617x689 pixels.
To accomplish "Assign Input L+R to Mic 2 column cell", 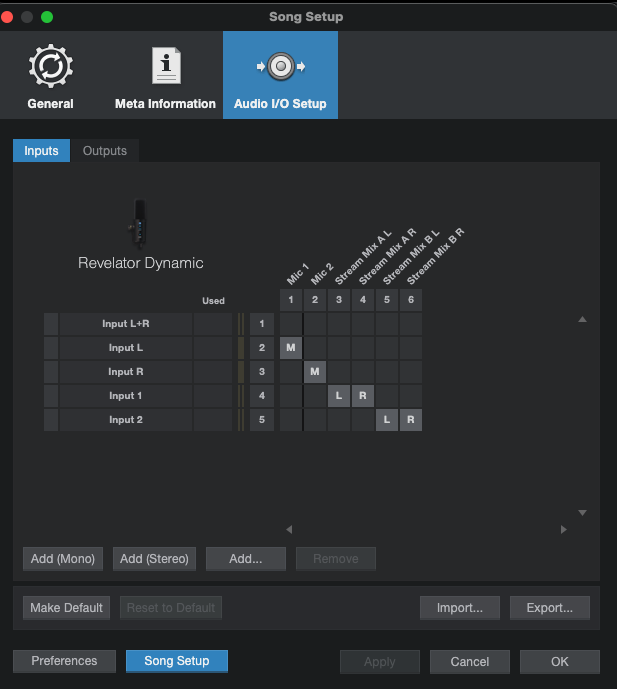I will coord(315,324).
